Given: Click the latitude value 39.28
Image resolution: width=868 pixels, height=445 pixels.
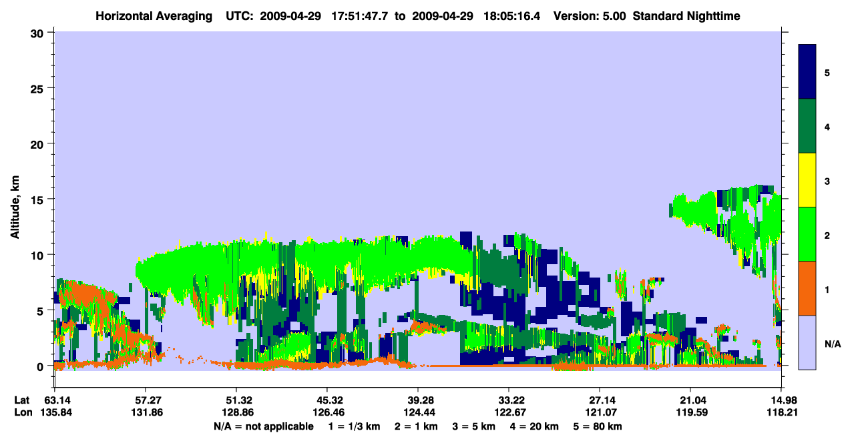Looking at the screenshot, I should pyautogui.click(x=417, y=400).
